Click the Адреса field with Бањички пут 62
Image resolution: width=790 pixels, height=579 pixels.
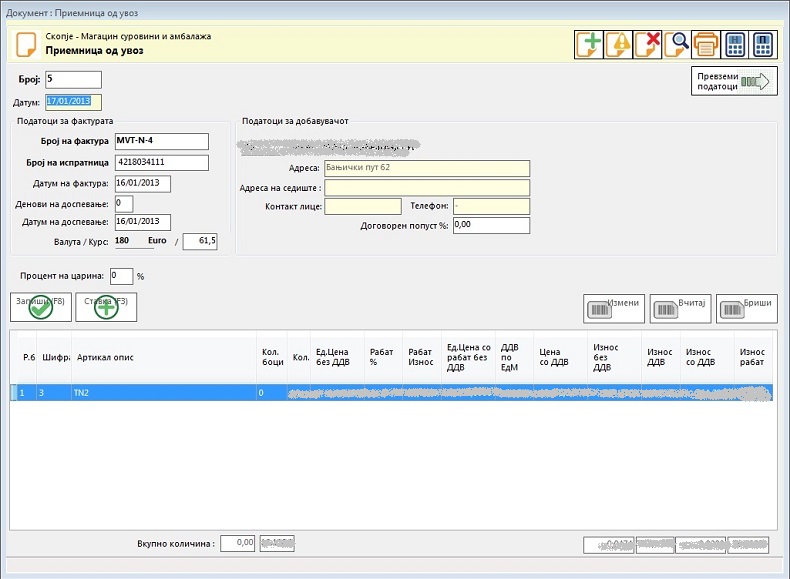(427, 168)
